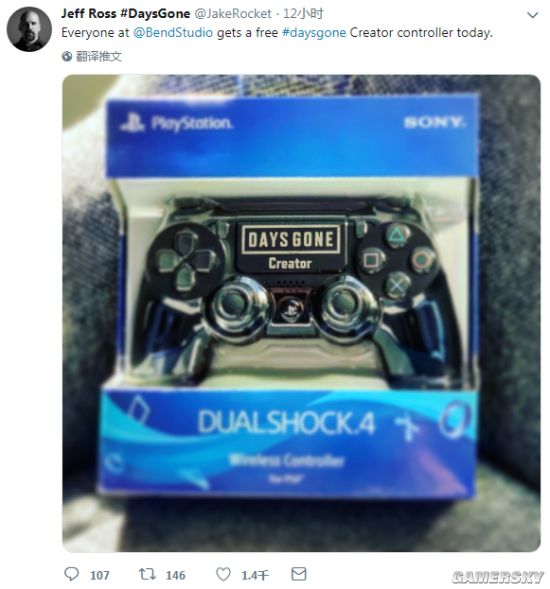Click the GAMERSKY watermark logo

(x=498, y=577)
